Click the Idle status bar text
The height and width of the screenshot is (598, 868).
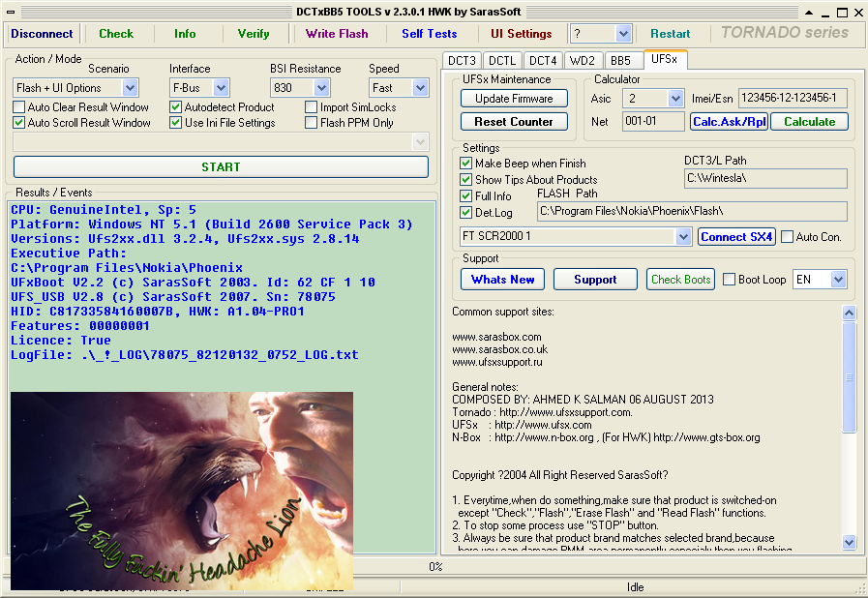tap(635, 587)
